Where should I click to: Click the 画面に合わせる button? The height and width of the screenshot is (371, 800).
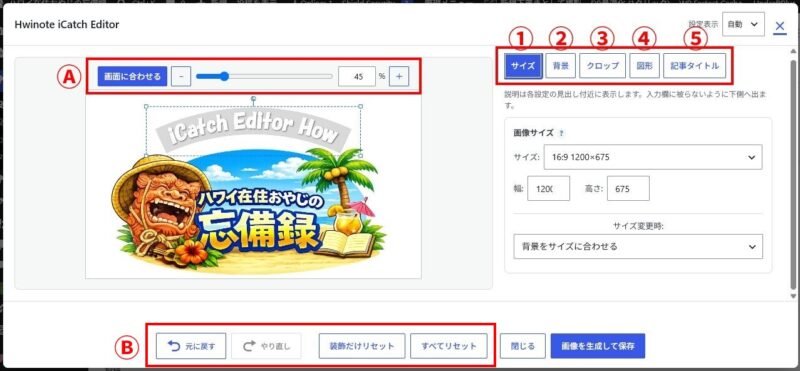[x=132, y=77]
